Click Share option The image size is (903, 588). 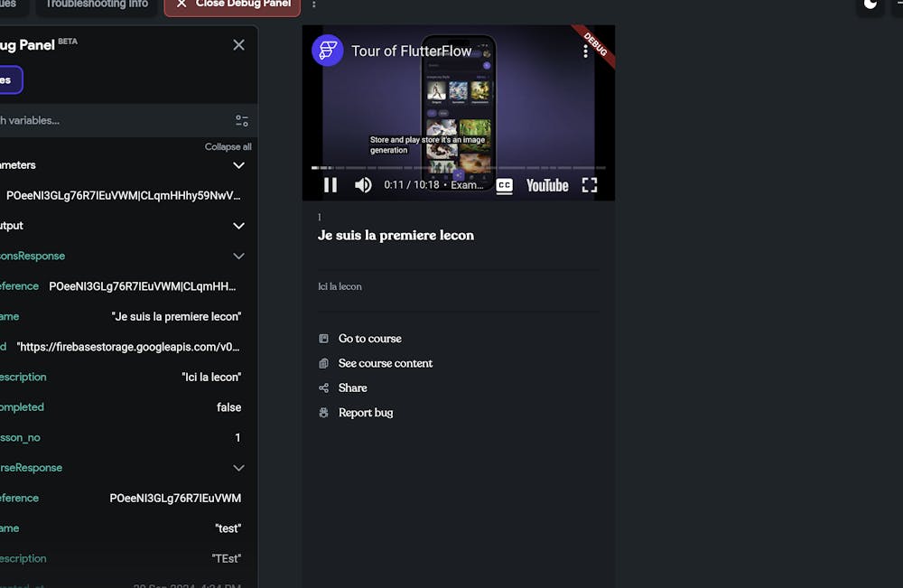pos(352,388)
